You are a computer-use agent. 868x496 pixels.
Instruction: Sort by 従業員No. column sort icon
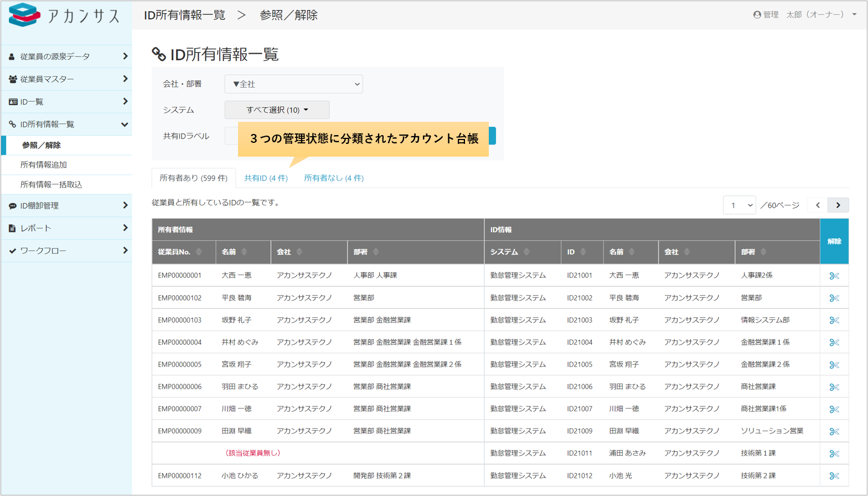point(199,252)
